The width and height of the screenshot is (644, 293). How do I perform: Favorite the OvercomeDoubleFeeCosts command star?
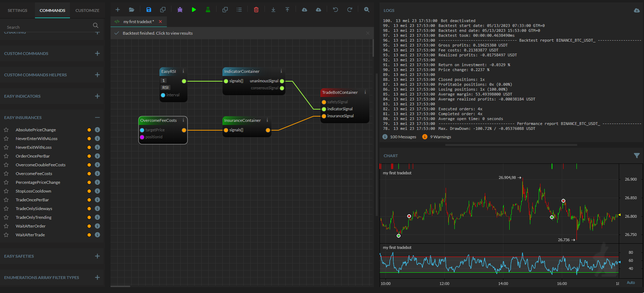(x=6, y=165)
